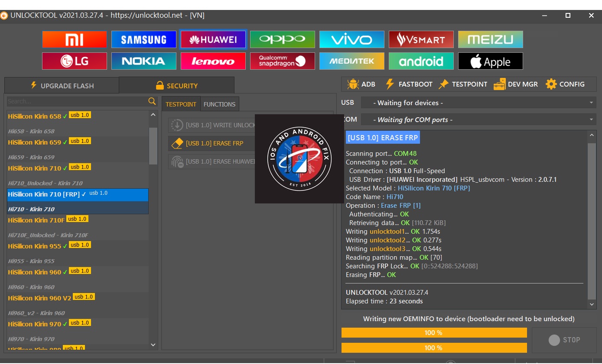Image resolution: width=602 pixels, height=364 pixels.
Task: Click the [USB 1.0] ERASE FRP log header
Action: point(383,138)
